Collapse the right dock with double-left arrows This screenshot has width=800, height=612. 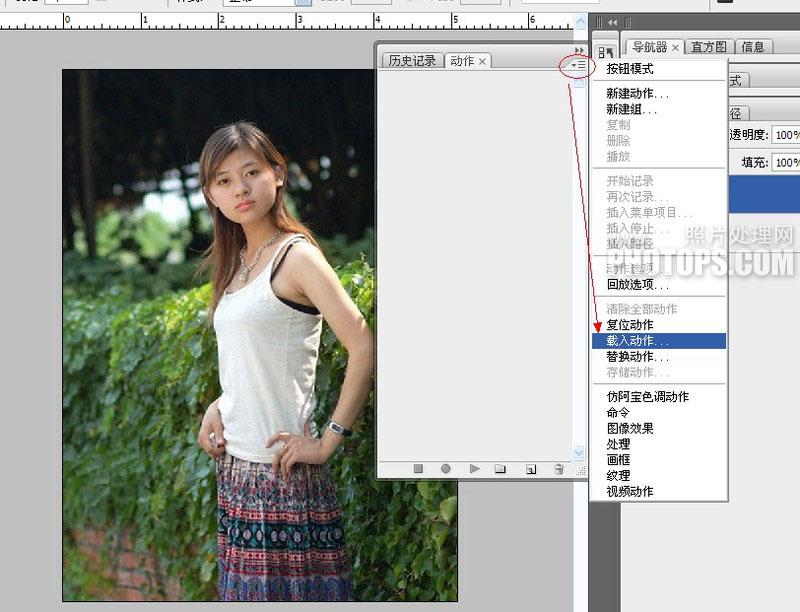(612, 22)
